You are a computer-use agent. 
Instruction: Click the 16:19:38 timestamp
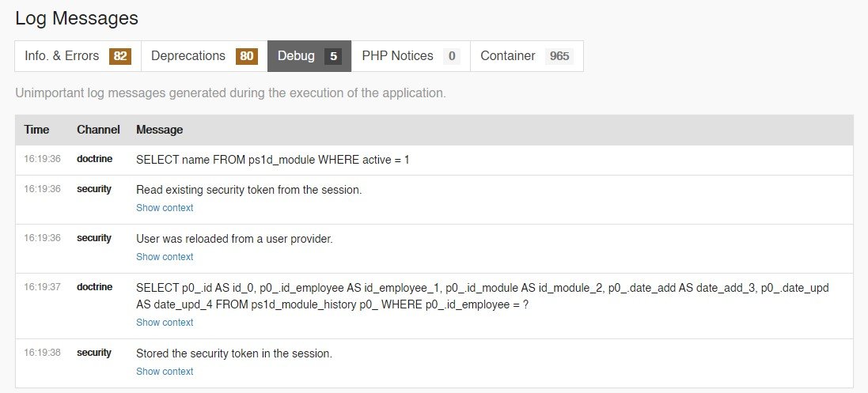tap(42, 353)
